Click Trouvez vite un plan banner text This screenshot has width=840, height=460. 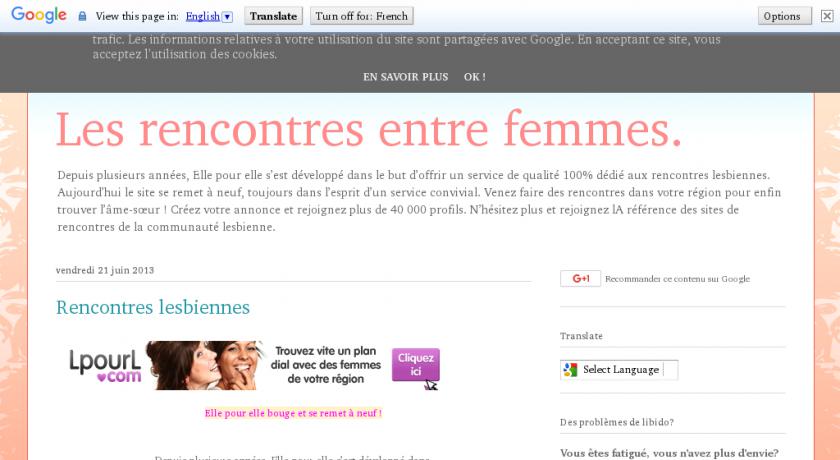pos(326,365)
